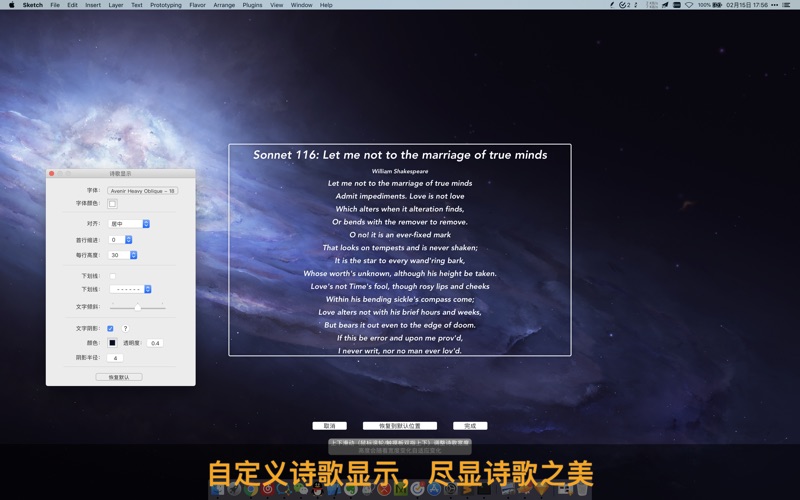This screenshot has height=500, width=800.
Task: Click the author name William Shakespeare
Action: coord(400,171)
